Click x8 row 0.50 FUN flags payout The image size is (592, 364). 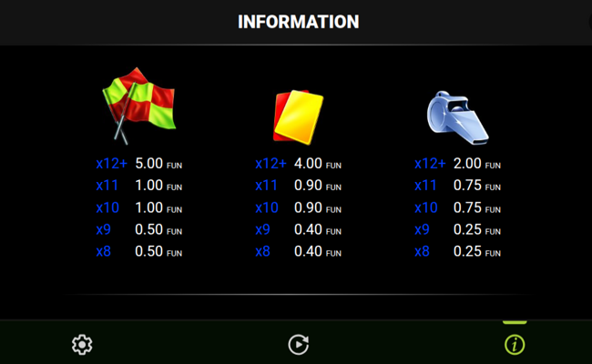pos(158,251)
